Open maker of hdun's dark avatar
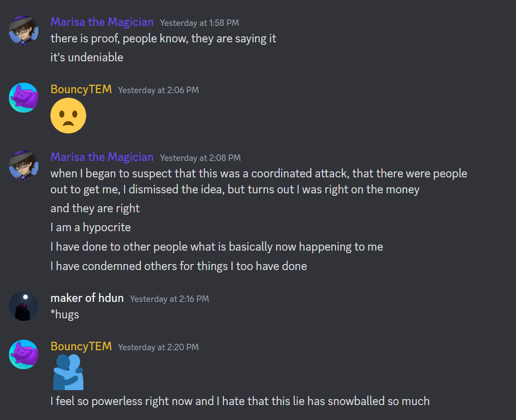This screenshot has width=516, height=420. (23, 306)
